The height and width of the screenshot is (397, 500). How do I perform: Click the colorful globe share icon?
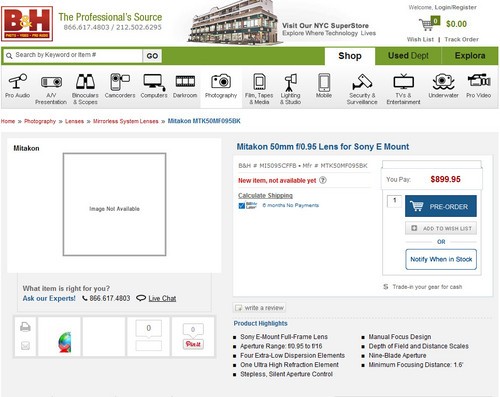(65, 342)
